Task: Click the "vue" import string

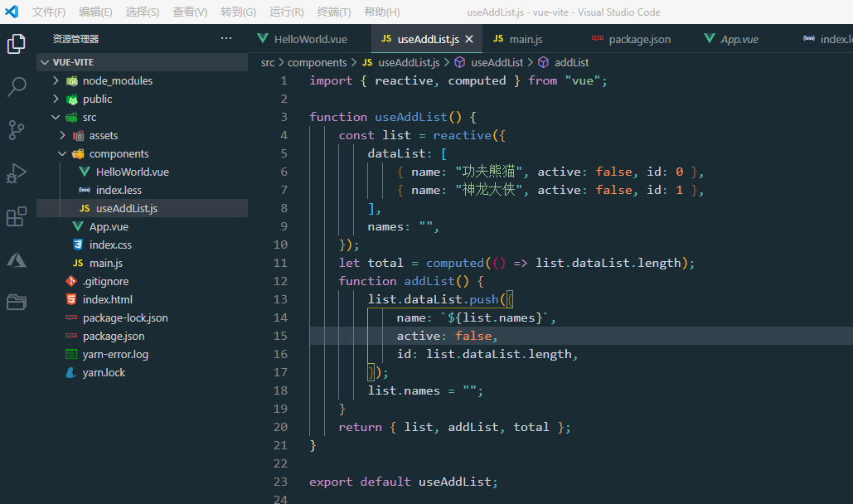Action: (582, 80)
